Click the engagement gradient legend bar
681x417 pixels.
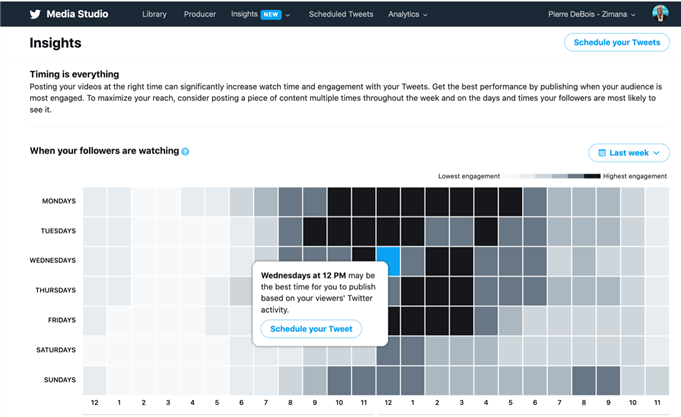tap(550, 176)
